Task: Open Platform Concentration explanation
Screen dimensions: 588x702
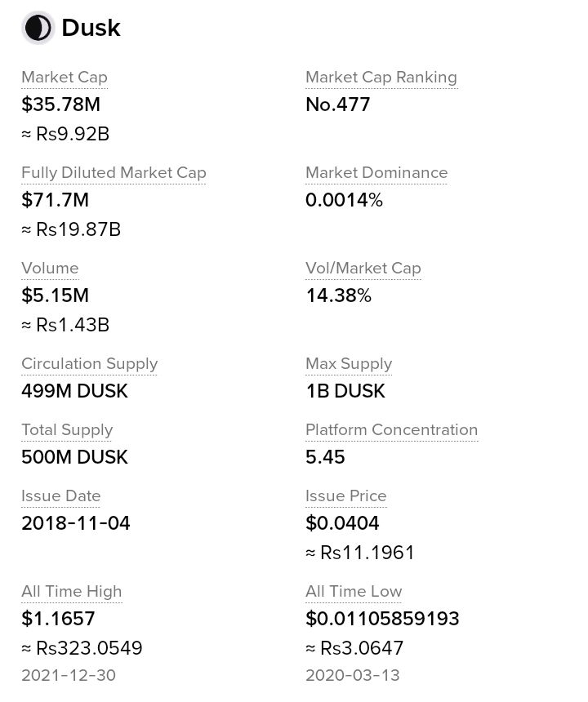Action: 391,430
